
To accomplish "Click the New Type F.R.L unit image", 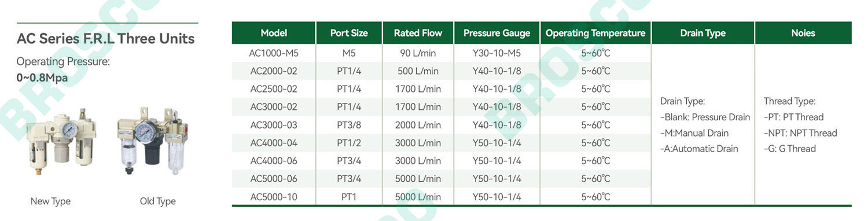I will click(x=60, y=141).
